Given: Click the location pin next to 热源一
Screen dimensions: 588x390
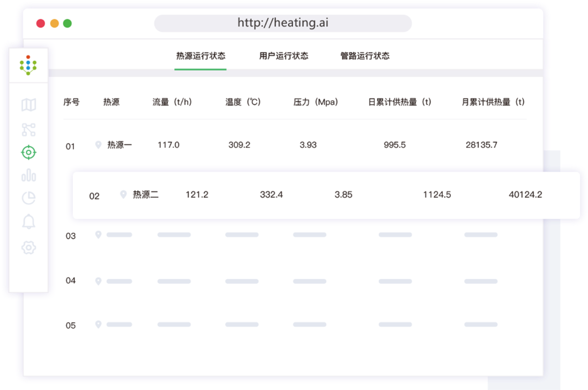Looking at the screenshot, I should [x=98, y=145].
